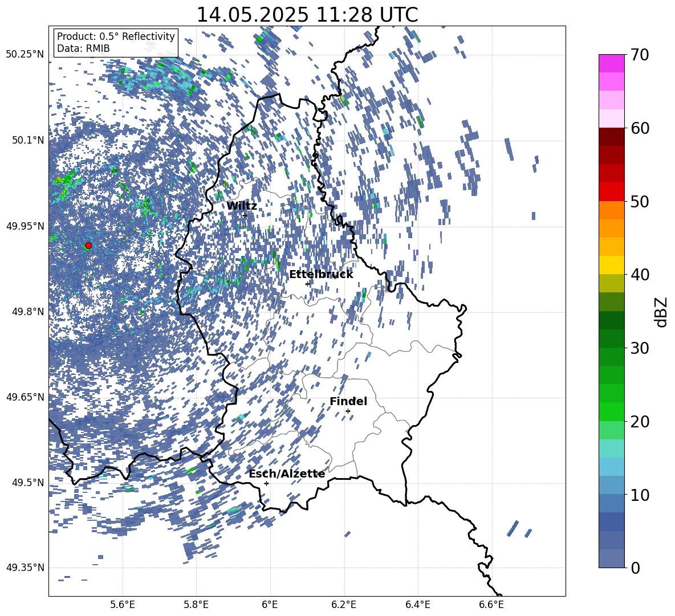This screenshot has height=616, width=675.
Task: Click the 6.2°E longitude label
Action: (344, 605)
